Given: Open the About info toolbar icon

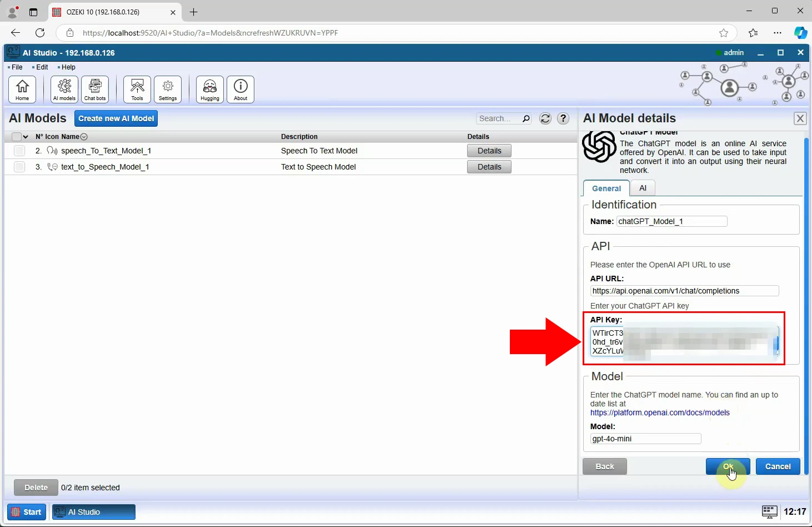Looking at the screenshot, I should (x=240, y=90).
